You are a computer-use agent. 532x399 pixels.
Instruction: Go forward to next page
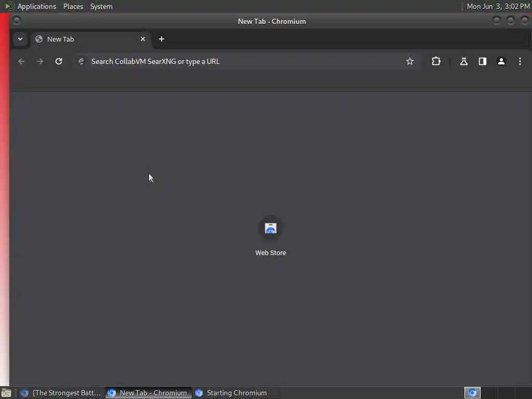click(40, 61)
